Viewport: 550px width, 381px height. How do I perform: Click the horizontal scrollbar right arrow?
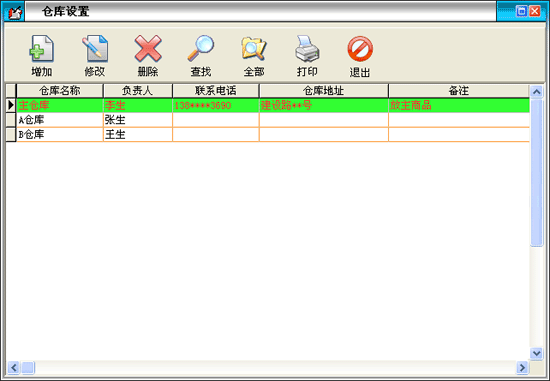tap(522, 367)
